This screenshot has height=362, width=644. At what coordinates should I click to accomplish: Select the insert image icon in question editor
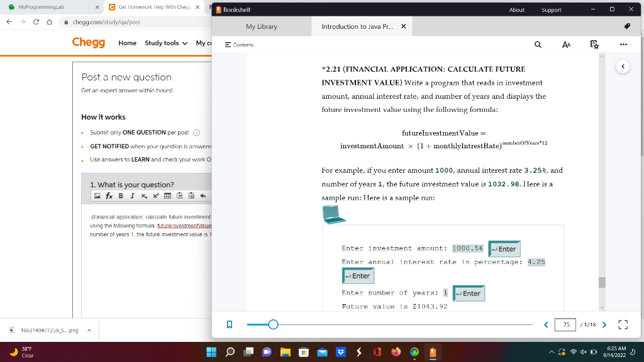[x=97, y=195]
